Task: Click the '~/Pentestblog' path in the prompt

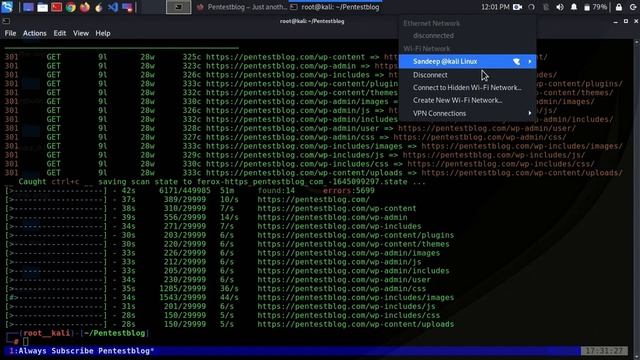Action: (115, 333)
